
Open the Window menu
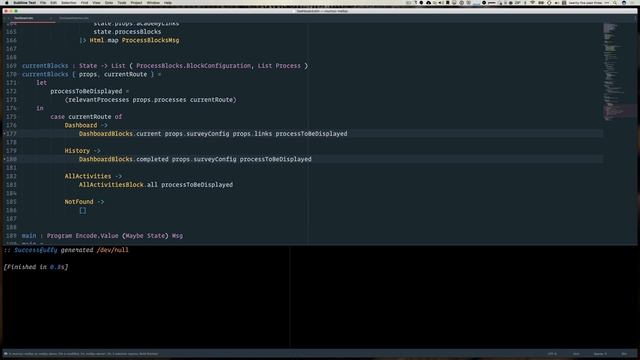[153, 2]
